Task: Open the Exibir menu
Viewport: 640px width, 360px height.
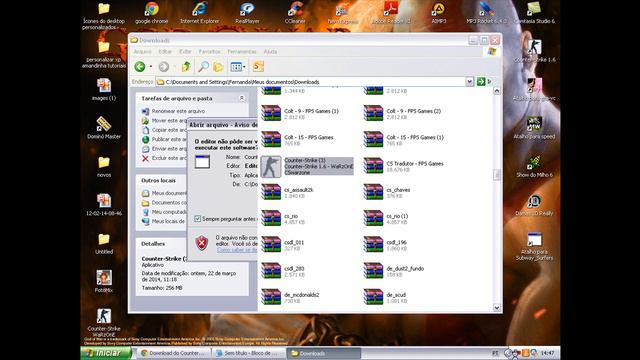Action: 185,51
